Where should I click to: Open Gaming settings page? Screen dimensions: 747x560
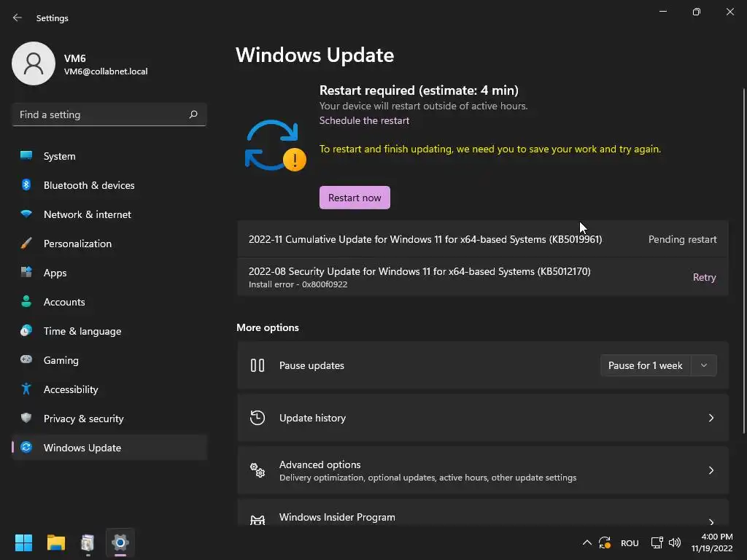pyautogui.click(x=109, y=360)
